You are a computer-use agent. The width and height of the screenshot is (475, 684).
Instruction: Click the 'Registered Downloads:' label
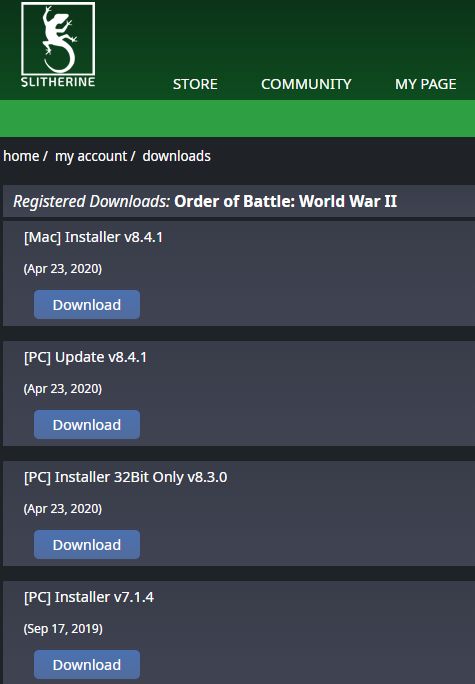91,202
